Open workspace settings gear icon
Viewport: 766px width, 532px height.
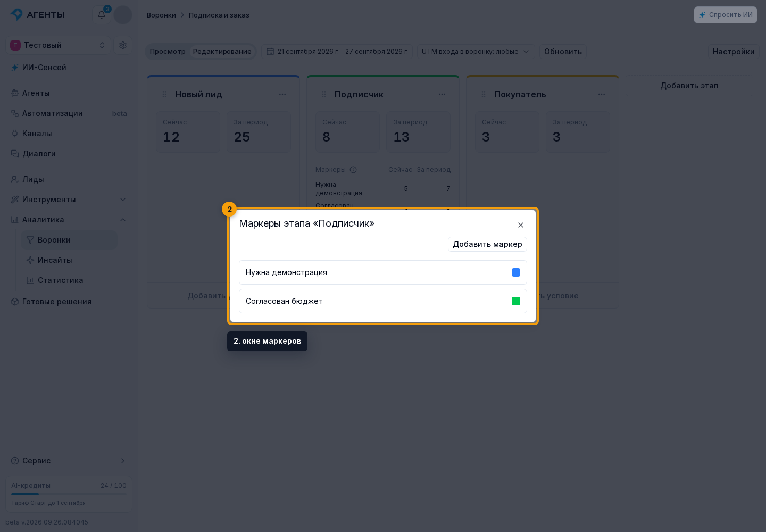click(x=123, y=45)
